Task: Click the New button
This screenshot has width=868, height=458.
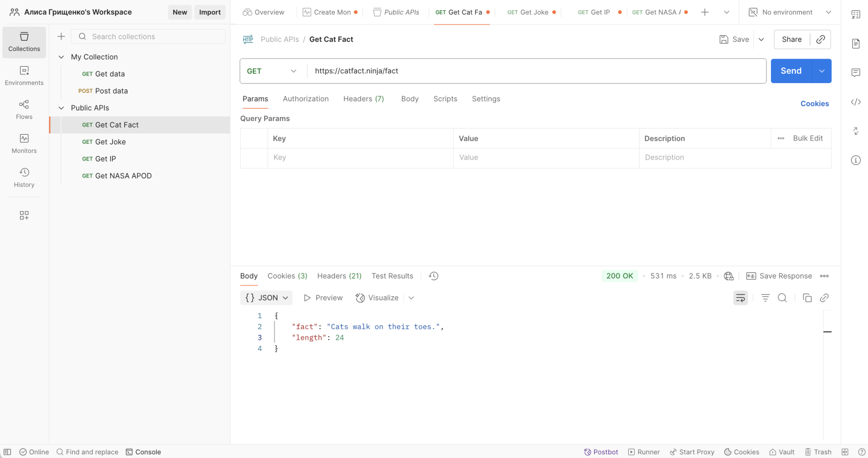Action: (180, 12)
